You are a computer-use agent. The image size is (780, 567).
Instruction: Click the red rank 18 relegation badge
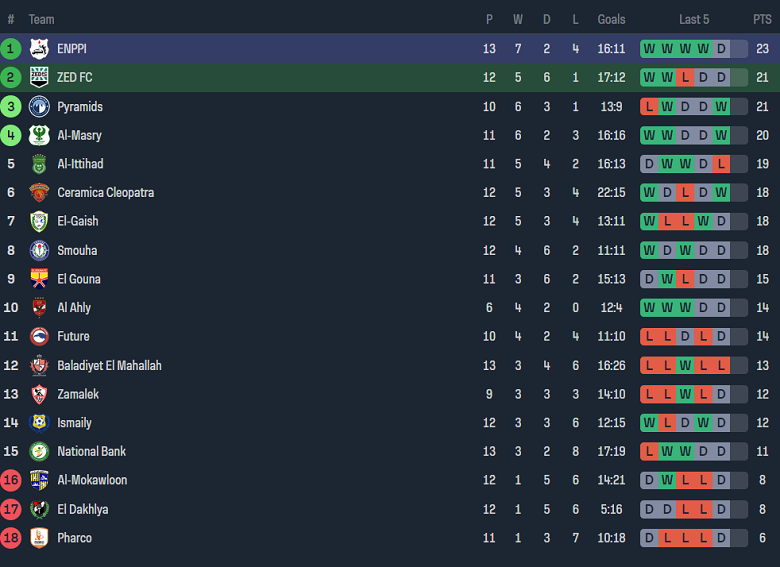[x=11, y=538]
